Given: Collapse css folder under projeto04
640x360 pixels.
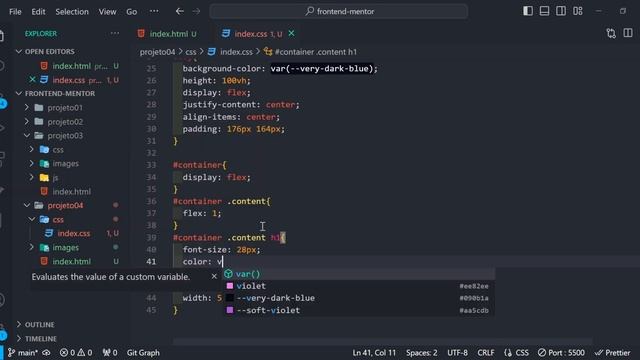Looking at the screenshot, I should [58, 220].
